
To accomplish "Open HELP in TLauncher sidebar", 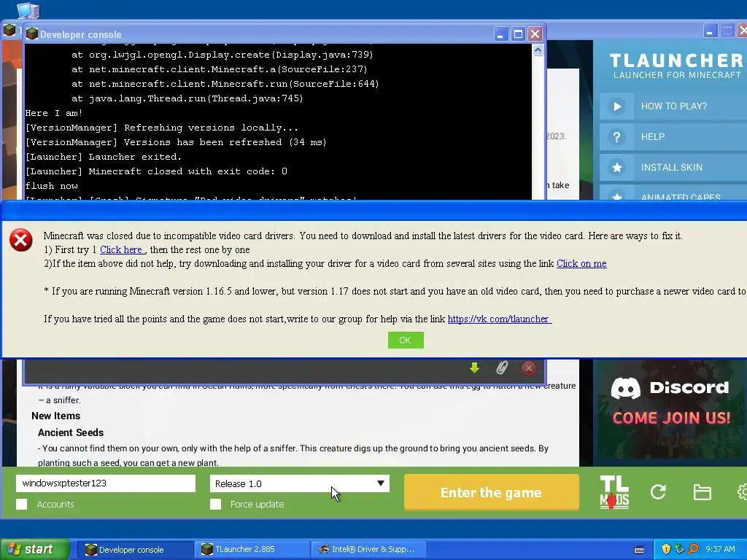I will [673, 136].
